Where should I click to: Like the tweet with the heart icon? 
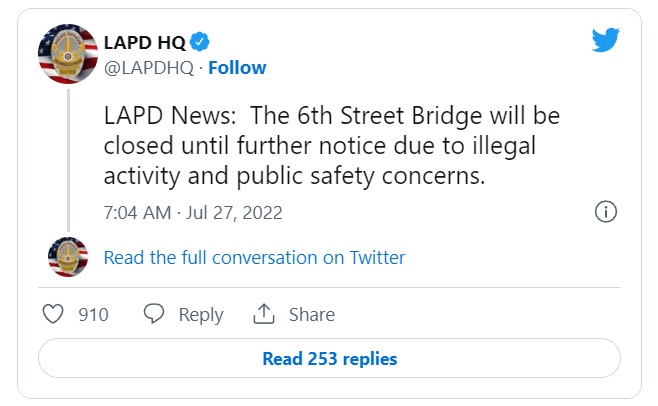54,314
